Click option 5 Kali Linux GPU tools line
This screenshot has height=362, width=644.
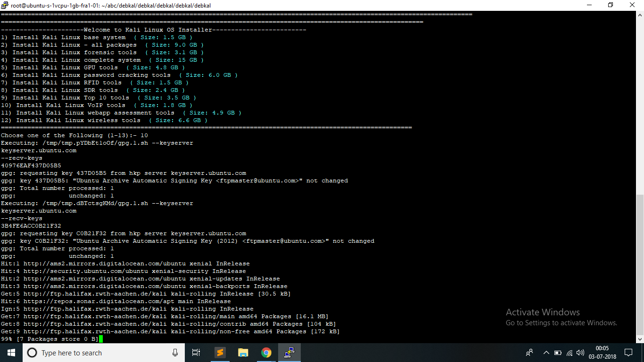point(93,67)
